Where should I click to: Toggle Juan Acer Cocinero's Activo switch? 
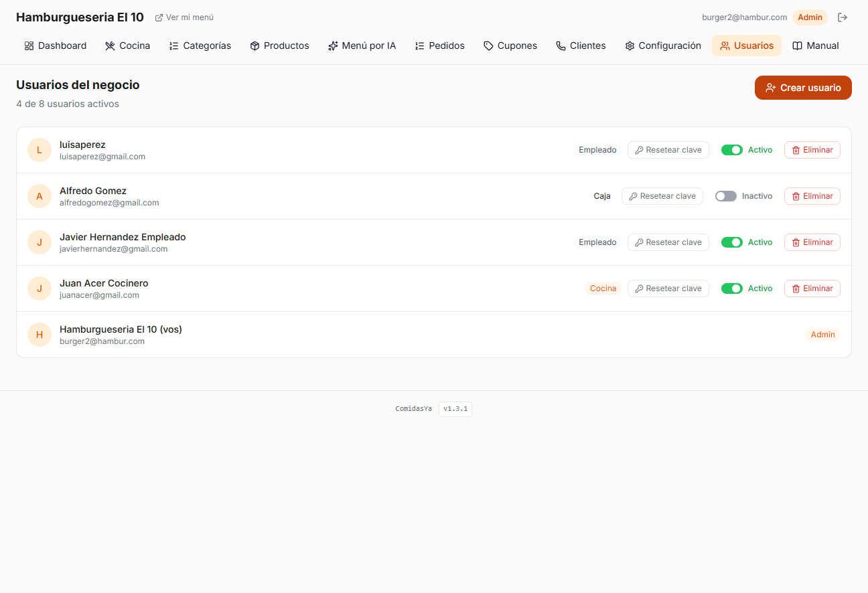click(x=731, y=288)
